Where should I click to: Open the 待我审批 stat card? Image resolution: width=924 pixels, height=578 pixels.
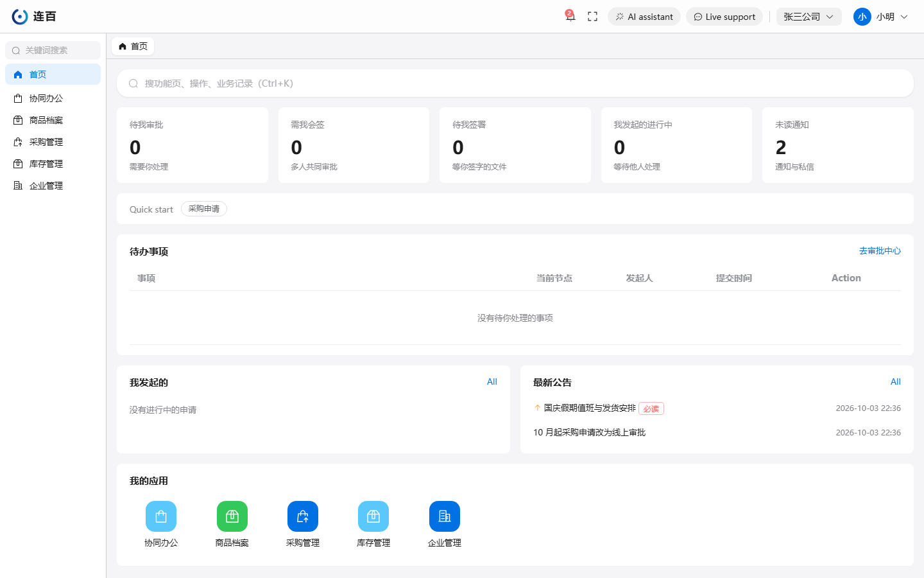[x=193, y=145]
